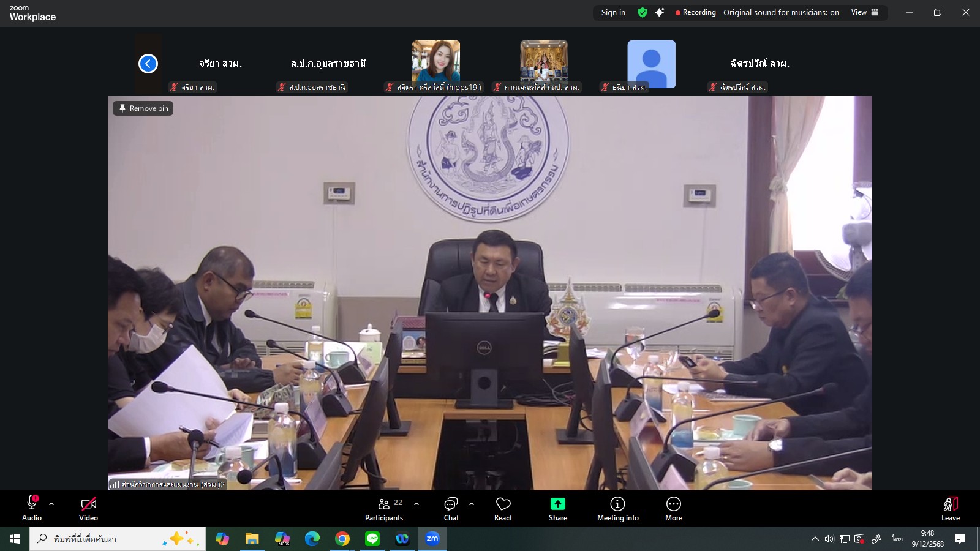Click Sign in at the top

(613, 12)
